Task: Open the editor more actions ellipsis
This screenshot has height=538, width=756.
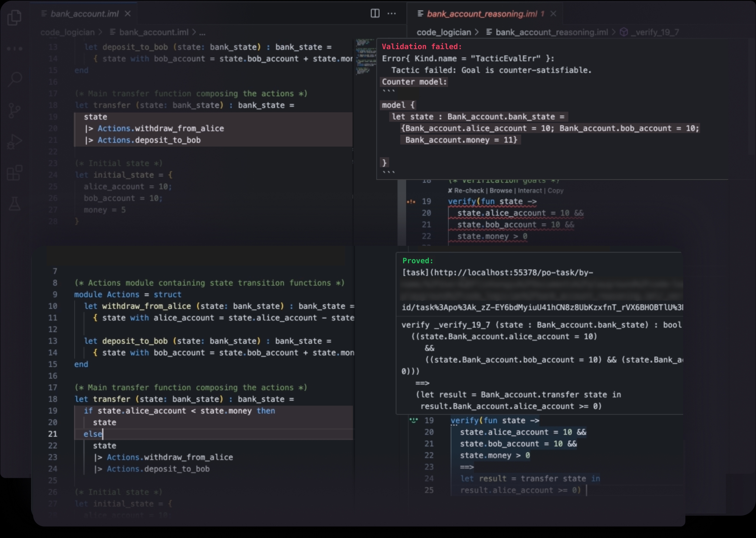Action: pos(392,13)
